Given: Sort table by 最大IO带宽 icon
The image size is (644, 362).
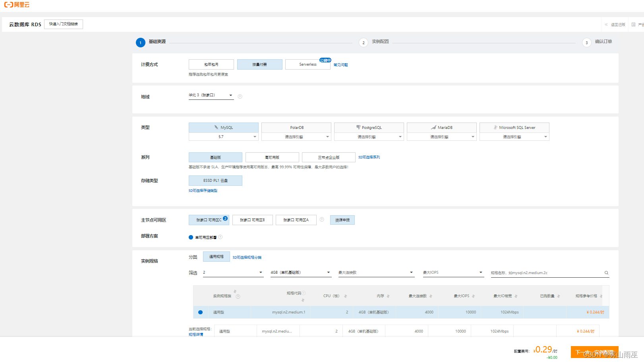Looking at the screenshot, I should tap(516, 296).
